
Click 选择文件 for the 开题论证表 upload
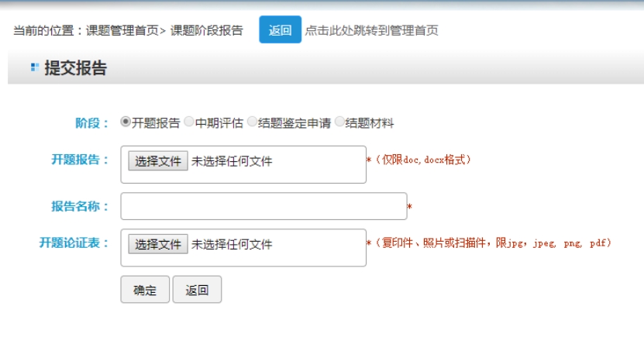(x=158, y=244)
